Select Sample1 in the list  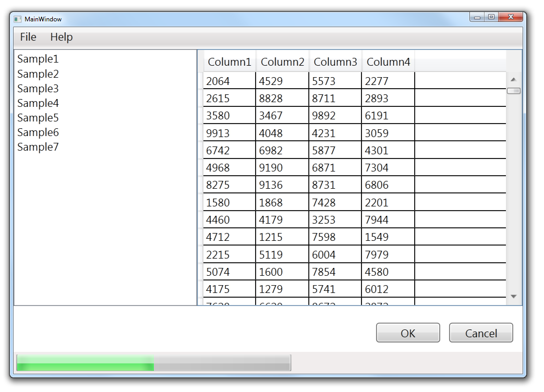point(38,59)
